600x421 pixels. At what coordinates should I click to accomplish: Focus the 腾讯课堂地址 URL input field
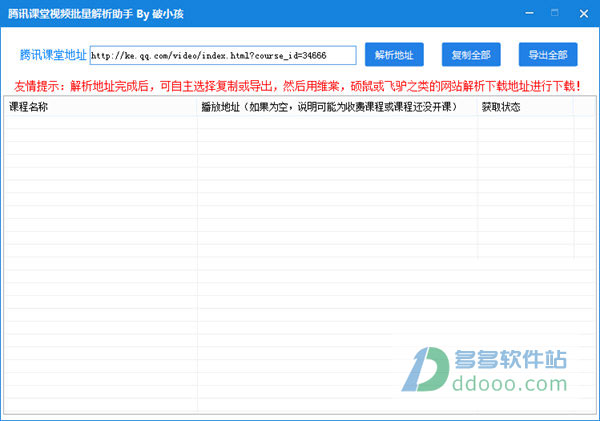(223, 55)
